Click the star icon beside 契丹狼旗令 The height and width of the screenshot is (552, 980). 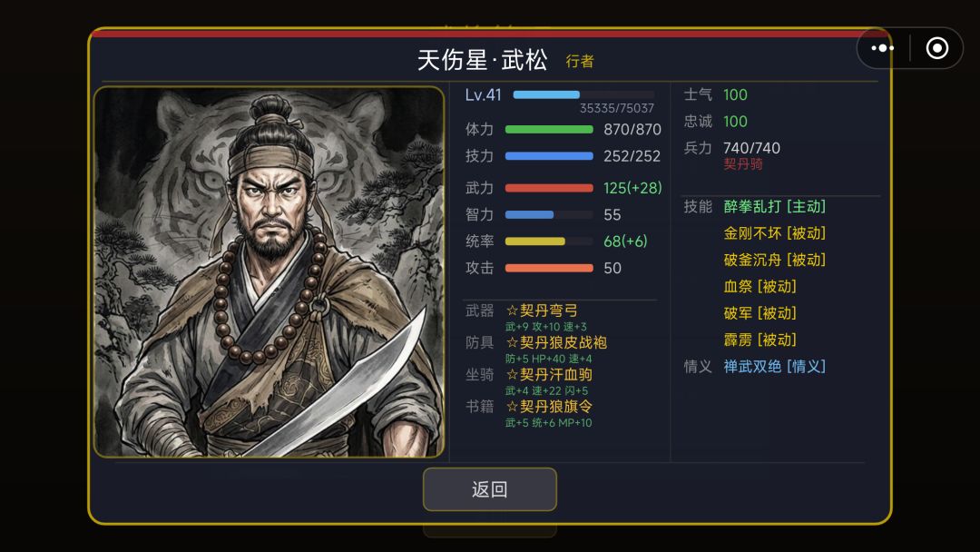[512, 407]
